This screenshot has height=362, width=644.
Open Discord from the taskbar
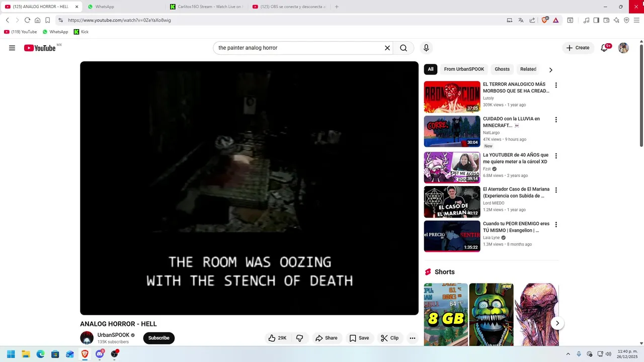(100, 354)
